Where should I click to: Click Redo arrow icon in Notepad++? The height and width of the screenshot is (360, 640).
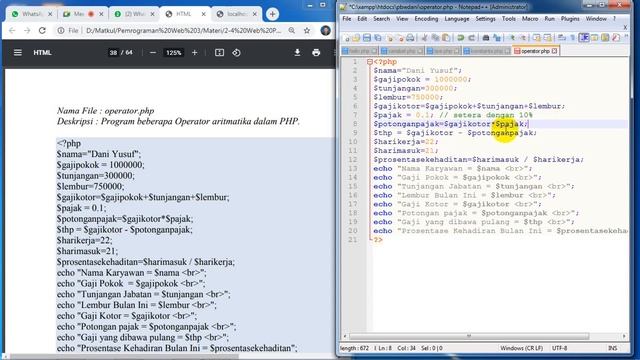[471, 38]
